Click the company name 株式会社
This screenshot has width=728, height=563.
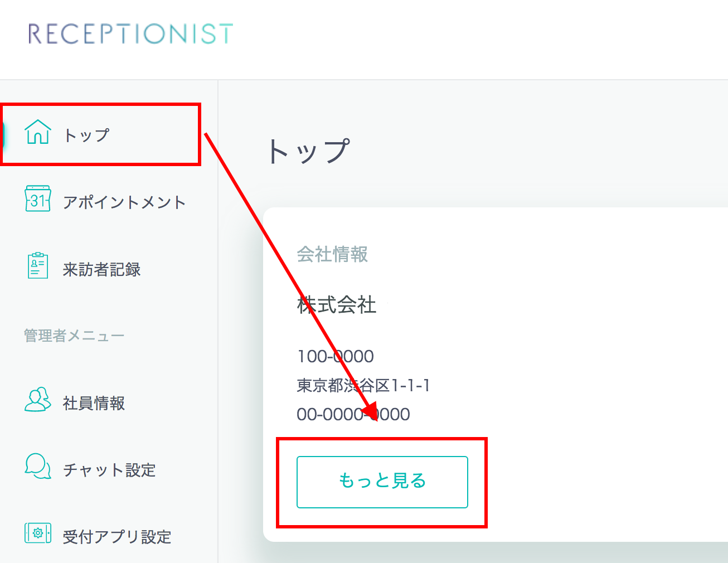pyautogui.click(x=337, y=305)
